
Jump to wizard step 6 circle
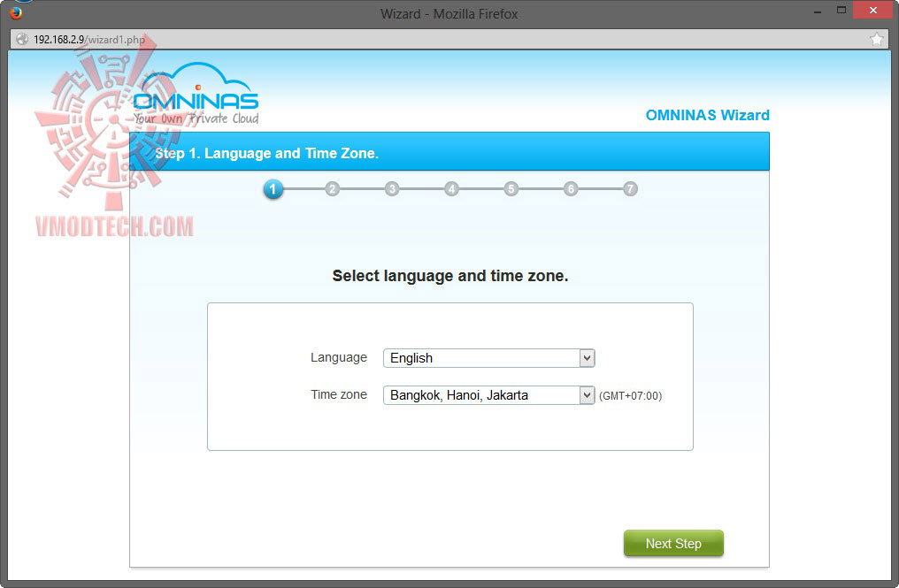pyautogui.click(x=571, y=189)
